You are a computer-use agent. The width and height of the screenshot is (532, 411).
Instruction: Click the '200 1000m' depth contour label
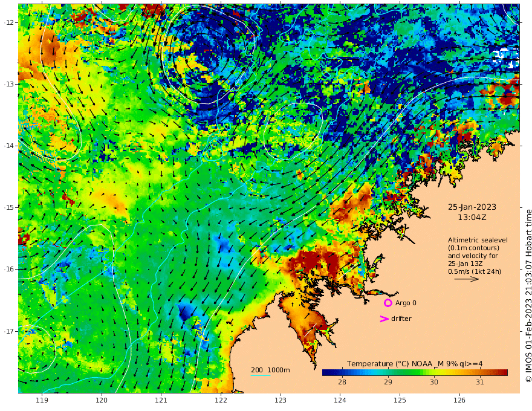tap(270, 370)
